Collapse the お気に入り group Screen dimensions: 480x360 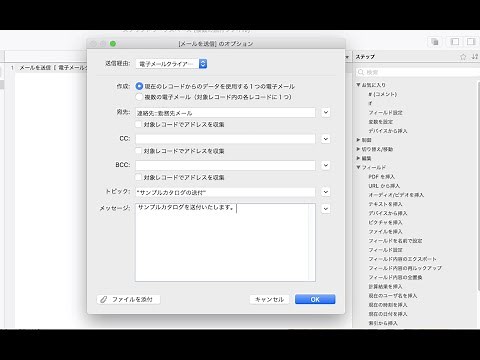(358, 85)
